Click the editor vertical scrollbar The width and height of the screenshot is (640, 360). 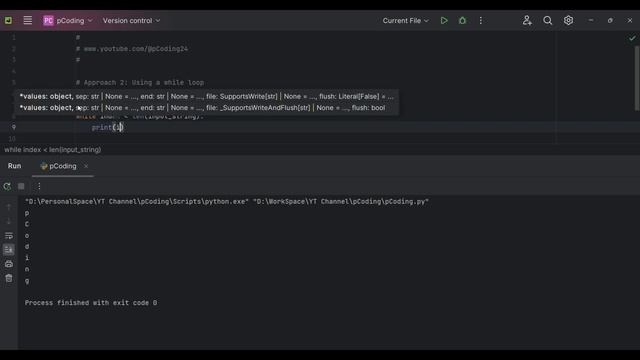637,78
